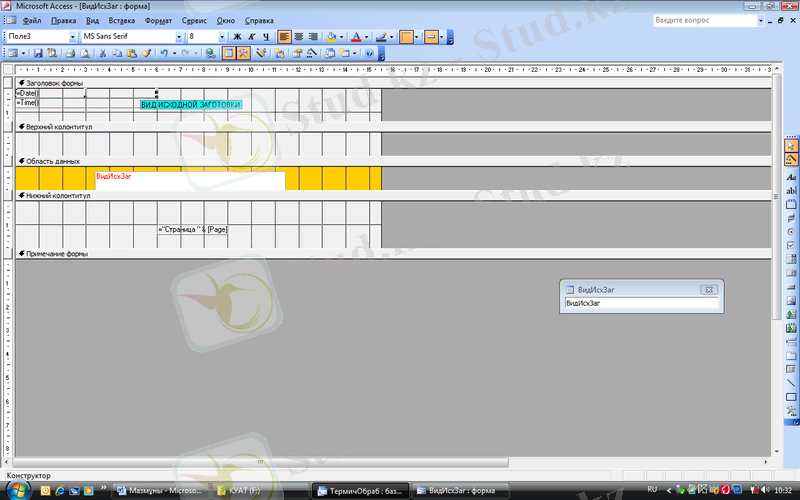Image resolution: width=800 pixels, height=500 pixels.
Task: Toggle the Field List button
Action: [229, 53]
